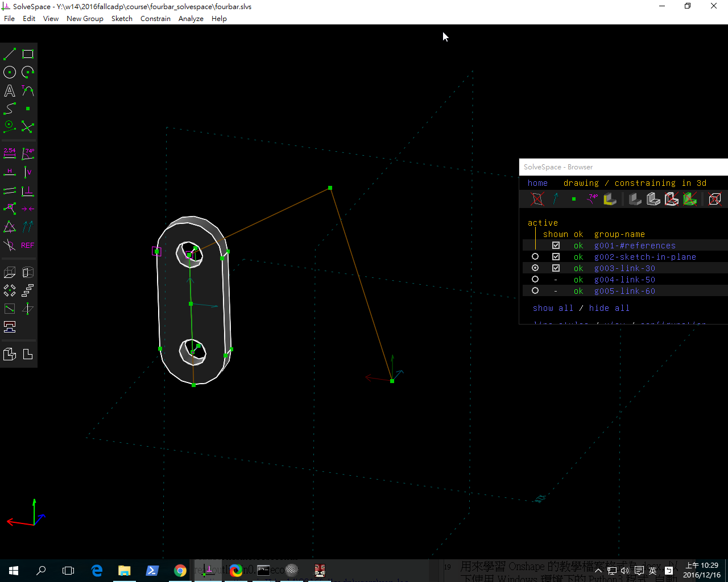728x582 pixels.
Task: Select the rectangle sketch tool
Action: (28, 54)
